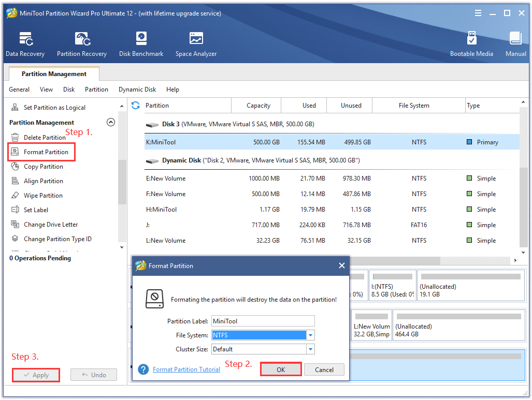
Task: Close the Format Partition dialog
Action: pos(342,266)
